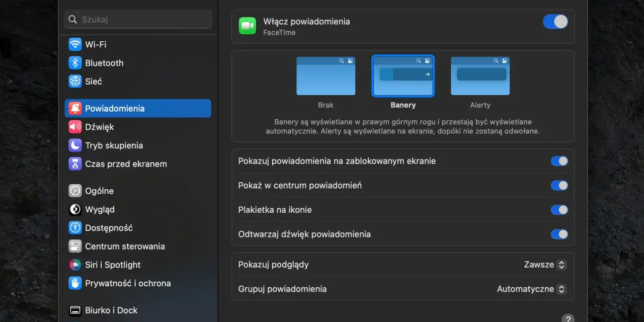
Task: Turn off Włącz powiadomienia switch
Action: (x=555, y=22)
